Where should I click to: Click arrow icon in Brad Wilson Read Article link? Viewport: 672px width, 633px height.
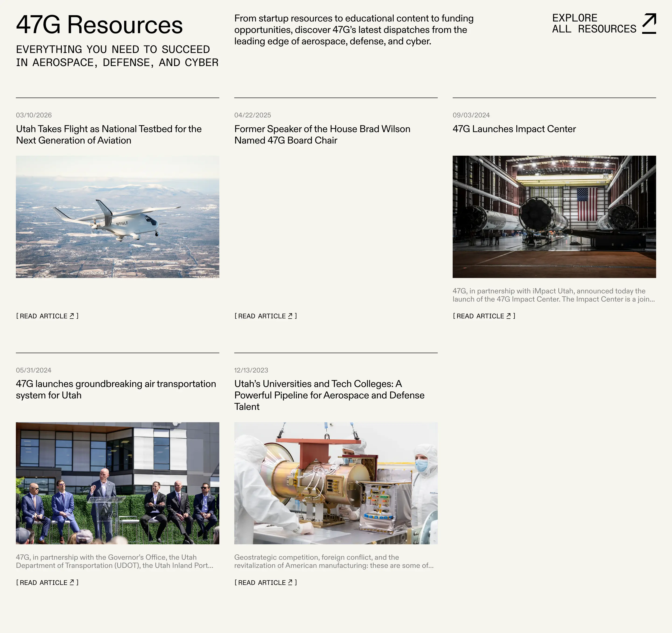290,316
